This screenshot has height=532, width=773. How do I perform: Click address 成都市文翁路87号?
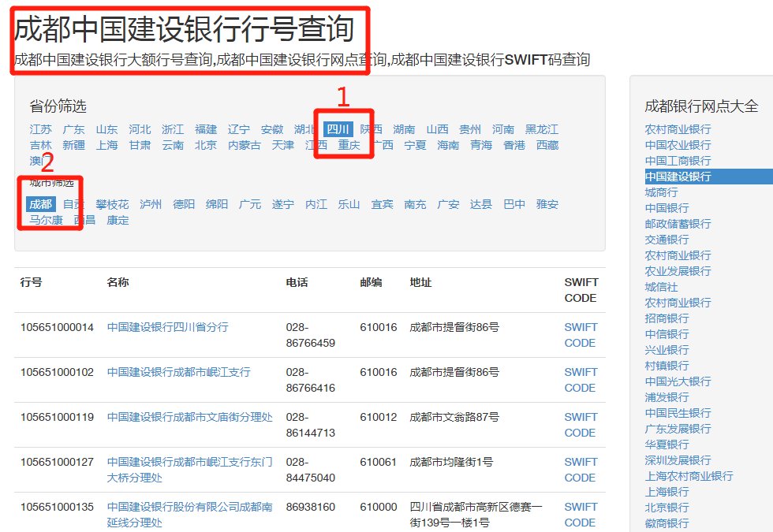454,417
